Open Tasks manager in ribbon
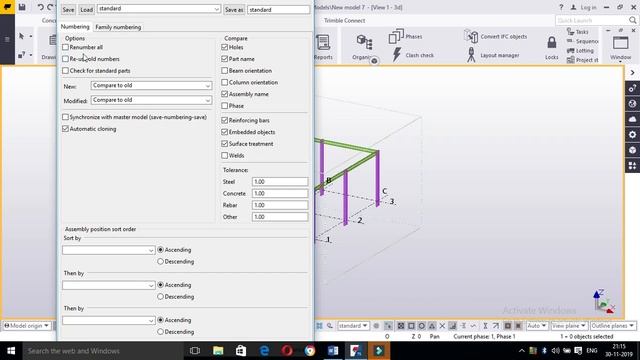 coord(578,31)
